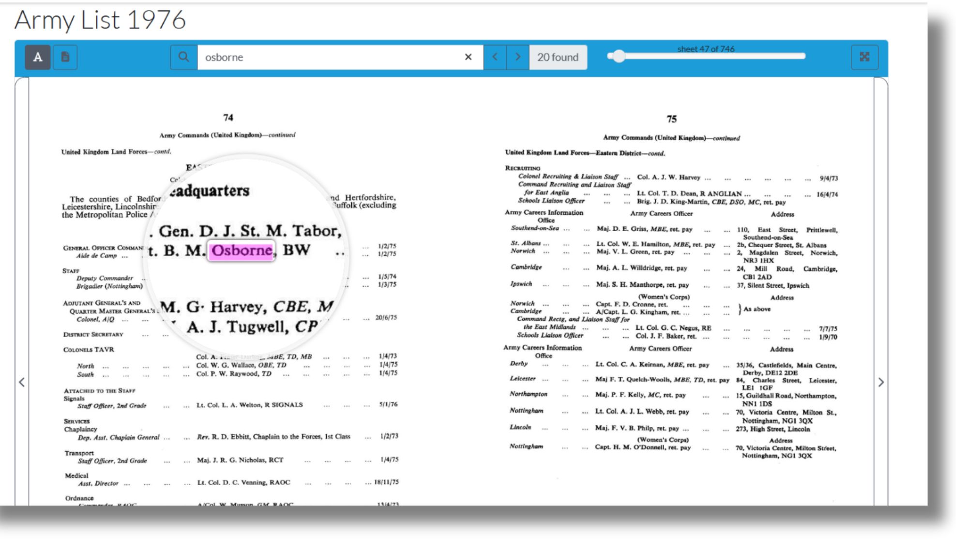Click the '20 found' results indicator
968x560 pixels.
click(558, 57)
